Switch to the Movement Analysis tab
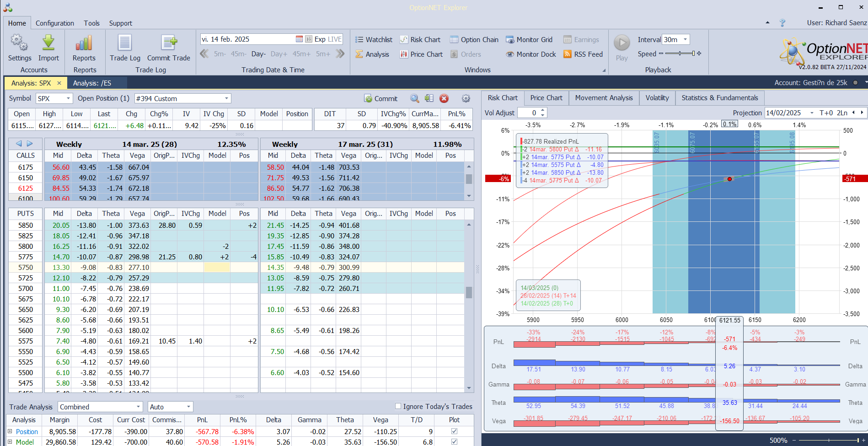 point(604,98)
